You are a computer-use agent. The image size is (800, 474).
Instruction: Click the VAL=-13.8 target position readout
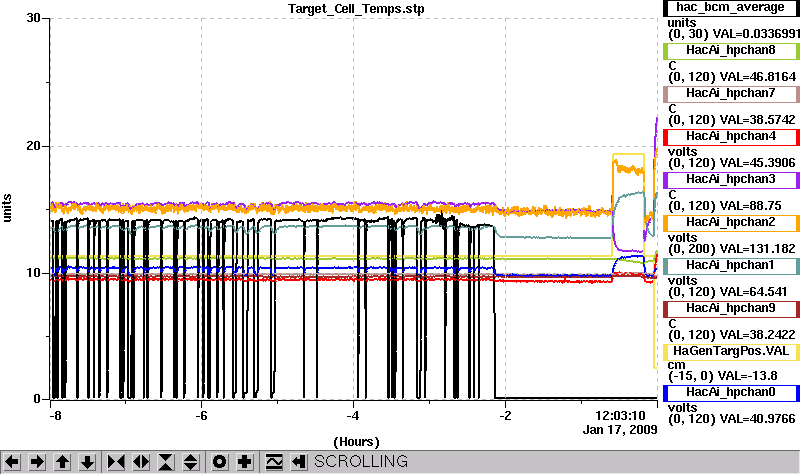click(747, 376)
